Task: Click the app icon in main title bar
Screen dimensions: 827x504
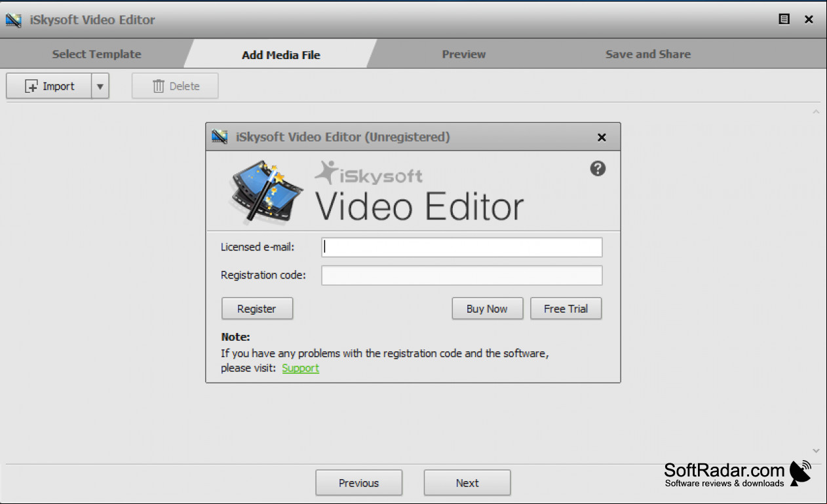Action: tap(14, 20)
